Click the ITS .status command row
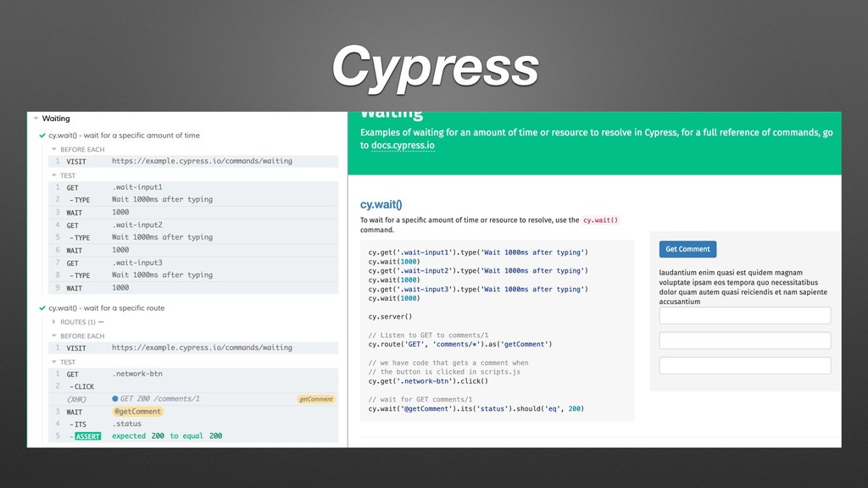 (193, 424)
